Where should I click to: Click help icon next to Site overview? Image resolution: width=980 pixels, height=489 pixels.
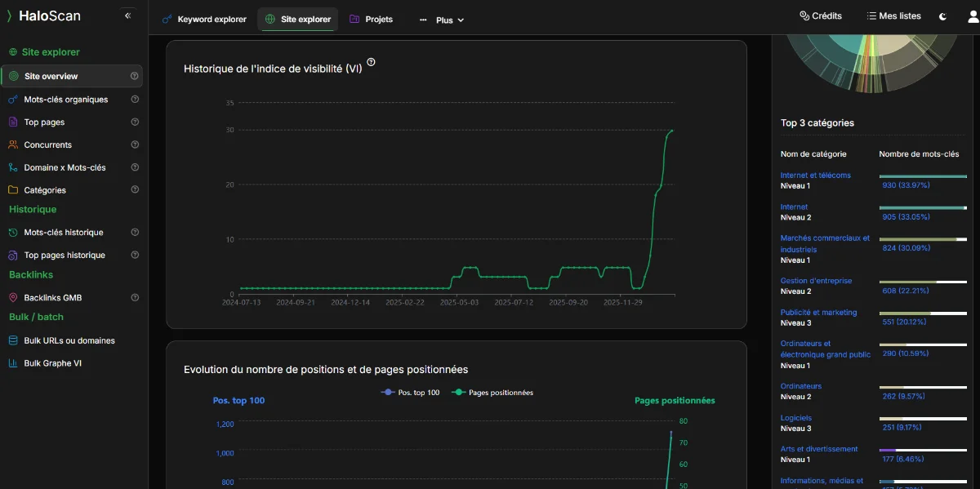tap(134, 77)
